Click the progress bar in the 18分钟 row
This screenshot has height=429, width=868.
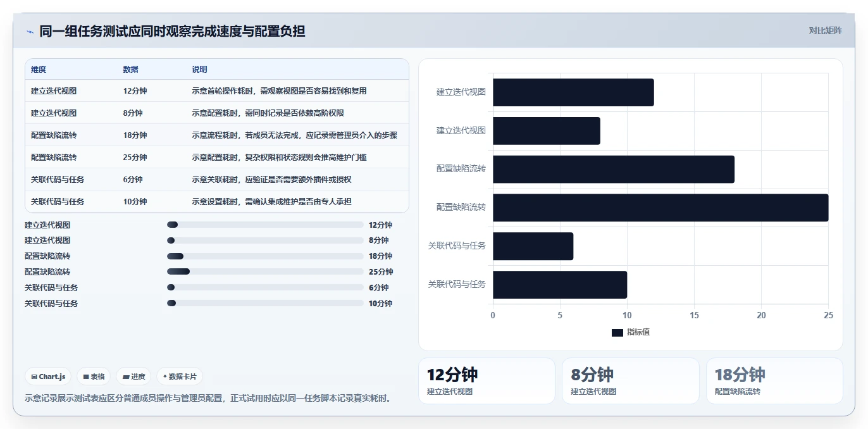[x=265, y=256]
